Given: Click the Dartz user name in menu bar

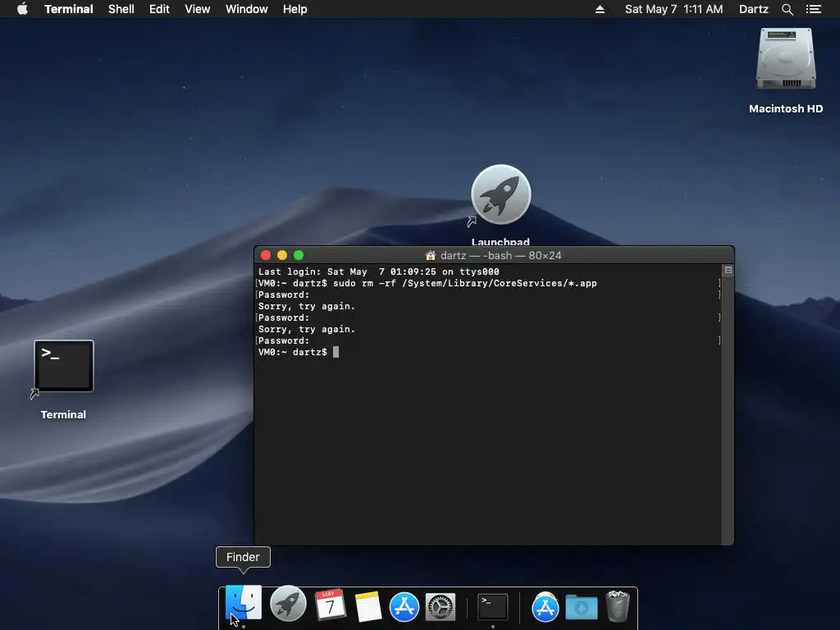Looking at the screenshot, I should tap(754, 9).
